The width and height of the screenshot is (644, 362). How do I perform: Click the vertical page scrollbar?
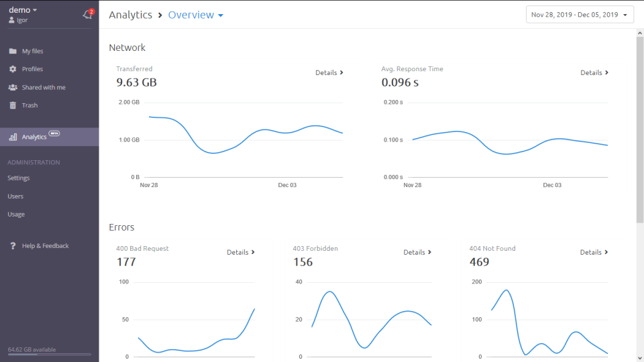tap(639, 127)
